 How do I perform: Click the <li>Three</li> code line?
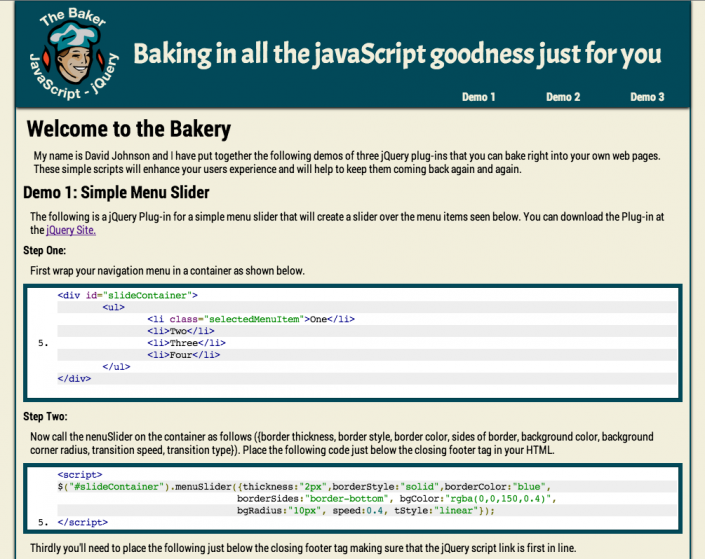pos(187,343)
